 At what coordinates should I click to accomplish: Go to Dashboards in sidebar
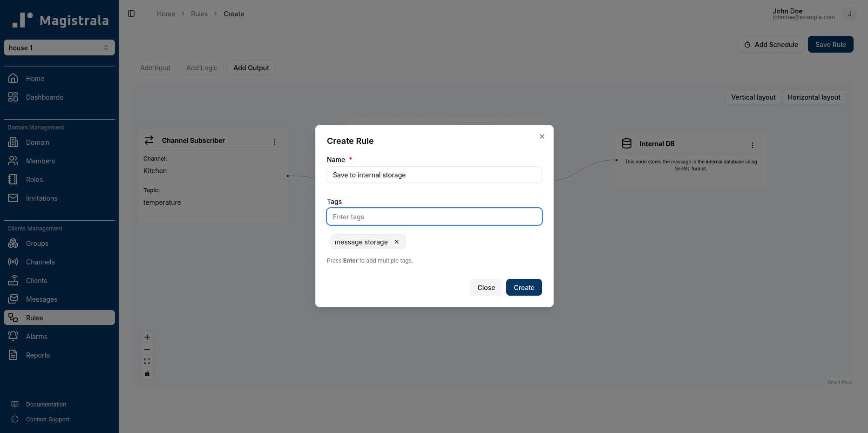click(44, 97)
